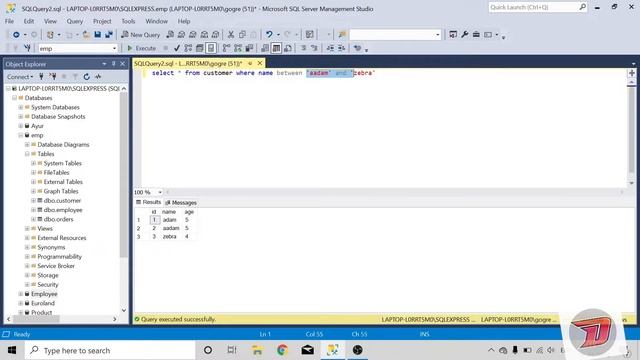The image size is (640, 360).
Task: Open the Find combo box dropdown
Action: [438, 35]
